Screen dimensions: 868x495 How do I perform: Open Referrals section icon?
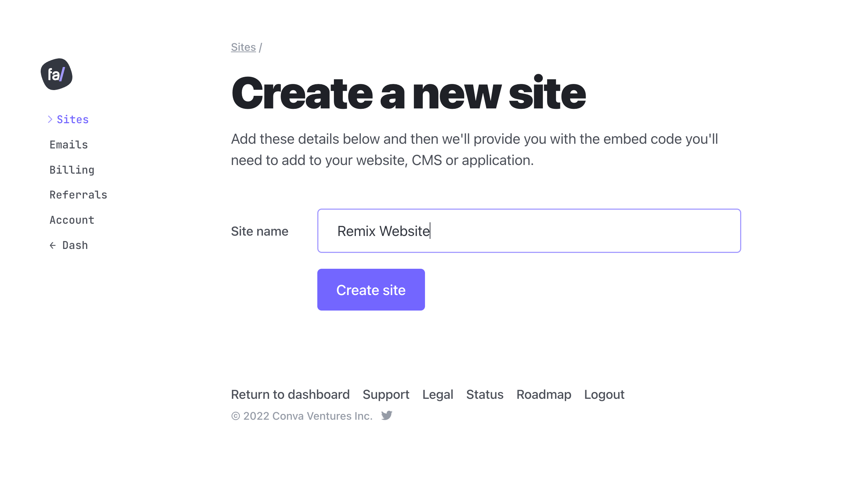click(x=78, y=195)
